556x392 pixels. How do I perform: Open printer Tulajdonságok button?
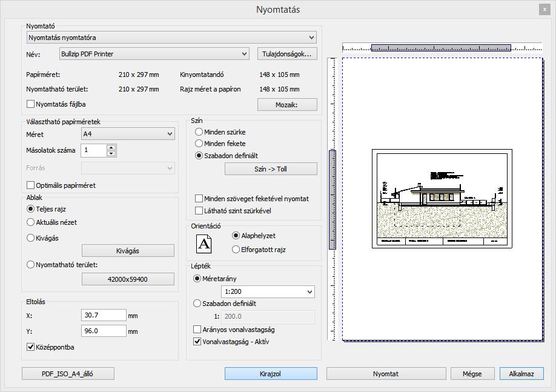287,54
